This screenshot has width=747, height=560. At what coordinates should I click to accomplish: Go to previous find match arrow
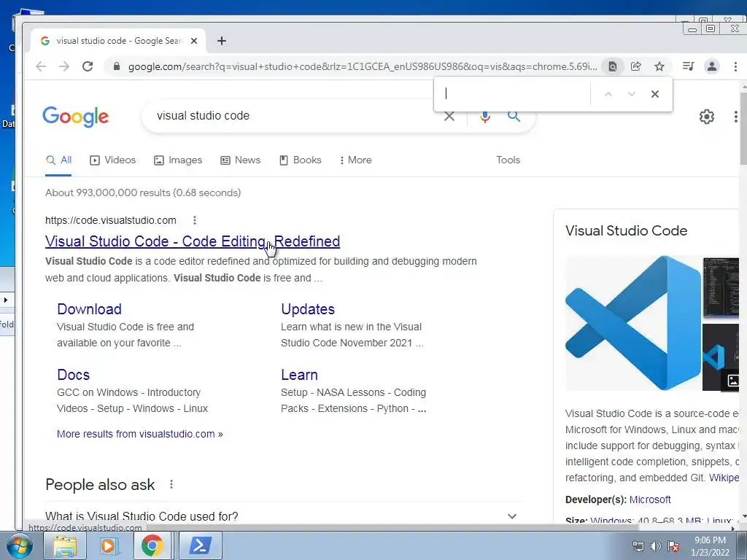click(608, 94)
